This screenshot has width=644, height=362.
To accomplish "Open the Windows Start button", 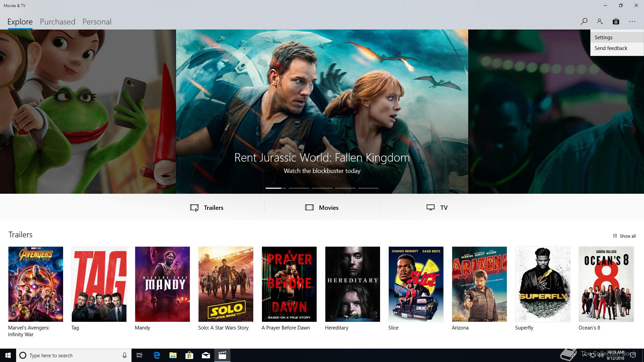I will (8, 355).
